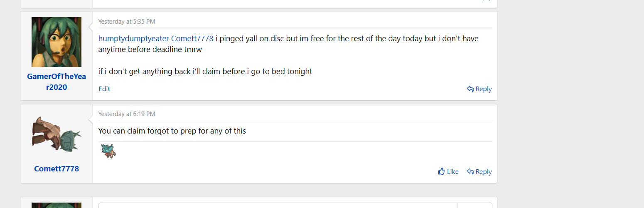Open the 'Yesterday at 5:35 PM' timestamp permalink
This screenshot has width=644, height=208.
click(x=127, y=22)
